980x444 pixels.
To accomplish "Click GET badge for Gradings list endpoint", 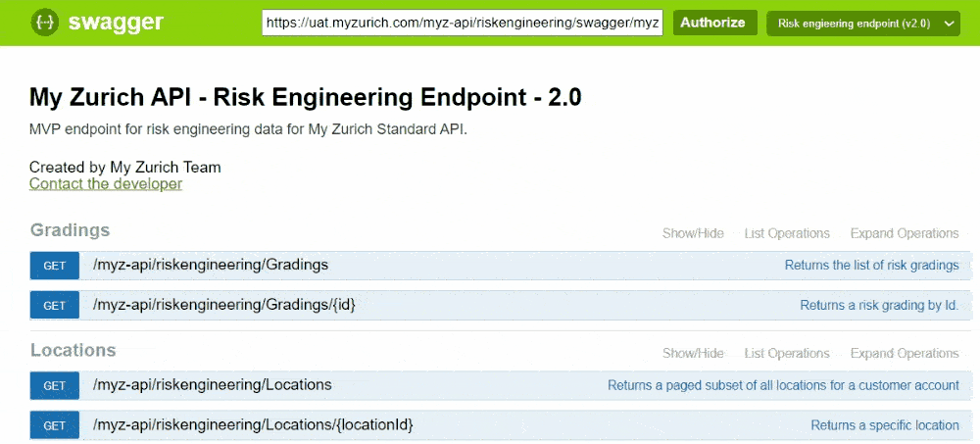I will 54,266.
